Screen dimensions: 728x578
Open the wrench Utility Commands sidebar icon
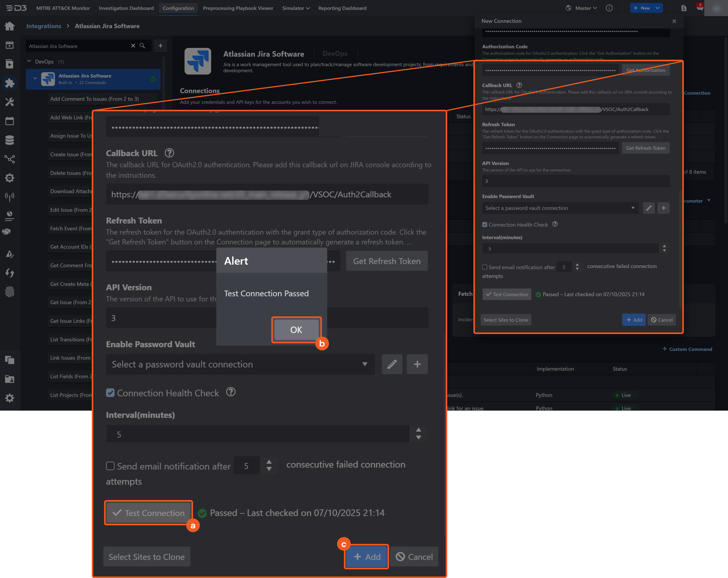point(9,102)
